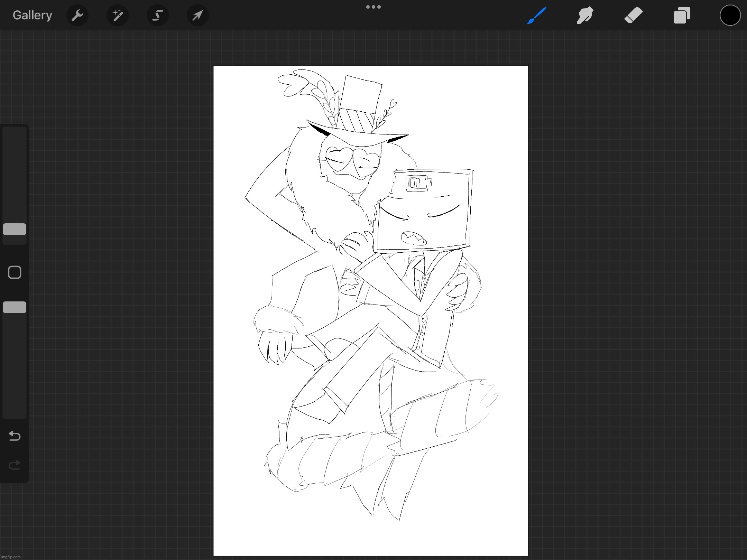Image resolution: width=747 pixels, height=560 pixels.
Task: Select the Smudge finger tool
Action: point(585,15)
